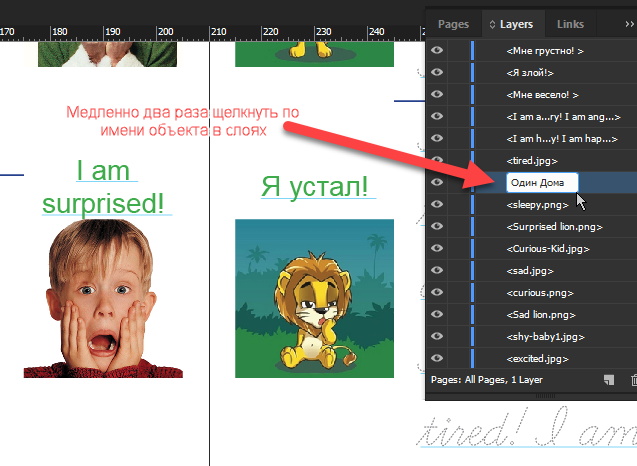Hide the <sleepy.png> object
Viewport: 637px width, 466px height.
coord(437,204)
